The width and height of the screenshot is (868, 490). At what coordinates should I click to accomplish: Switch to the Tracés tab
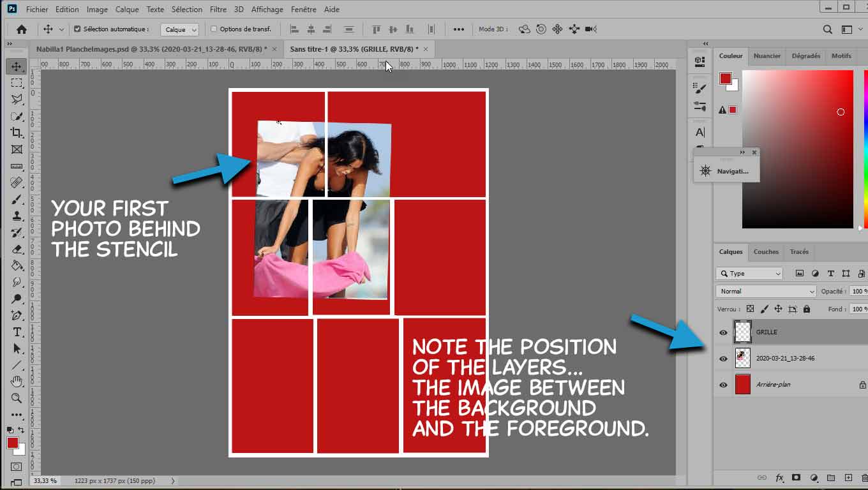click(799, 252)
